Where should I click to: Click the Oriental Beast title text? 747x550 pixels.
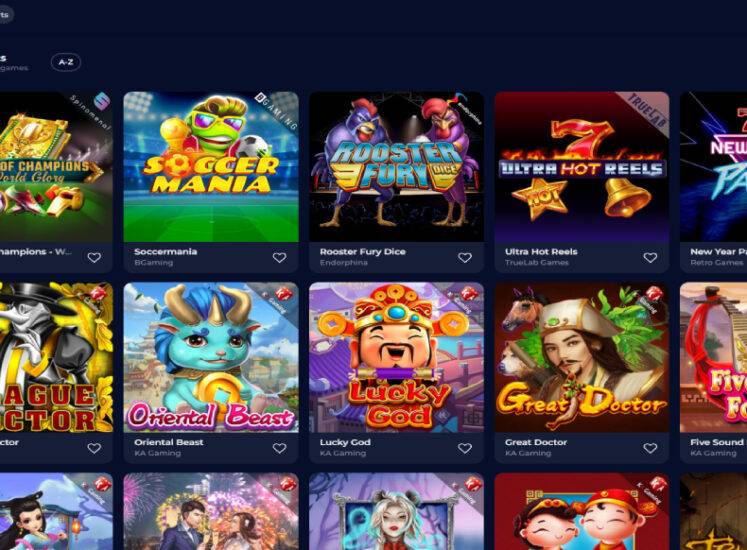[169, 442]
